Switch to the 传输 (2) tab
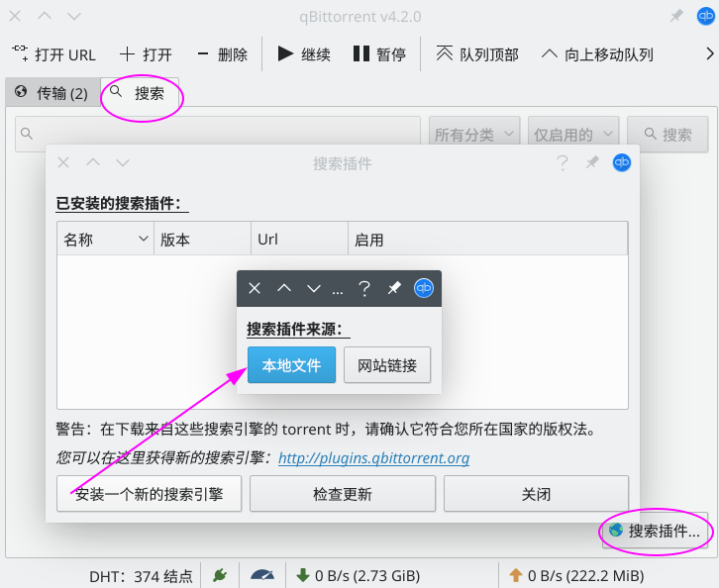This screenshot has width=719, height=588. (x=51, y=94)
